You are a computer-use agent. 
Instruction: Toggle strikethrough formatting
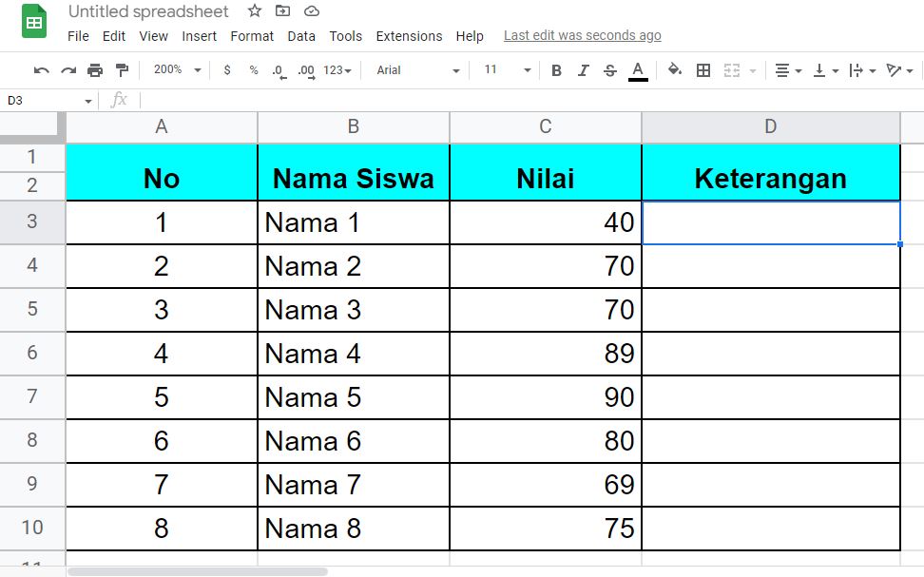pyautogui.click(x=610, y=70)
